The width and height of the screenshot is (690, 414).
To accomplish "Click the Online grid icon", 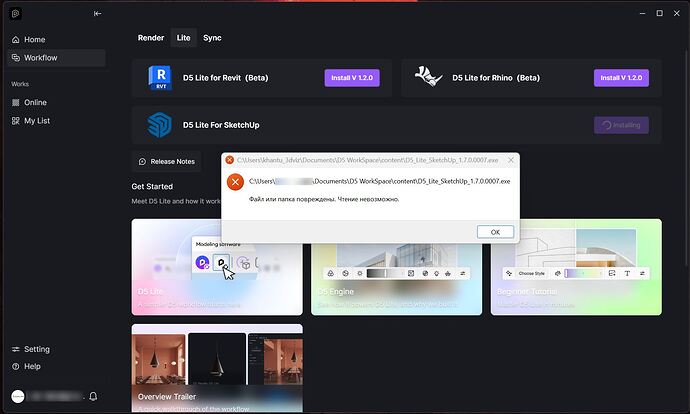I will click(16, 103).
